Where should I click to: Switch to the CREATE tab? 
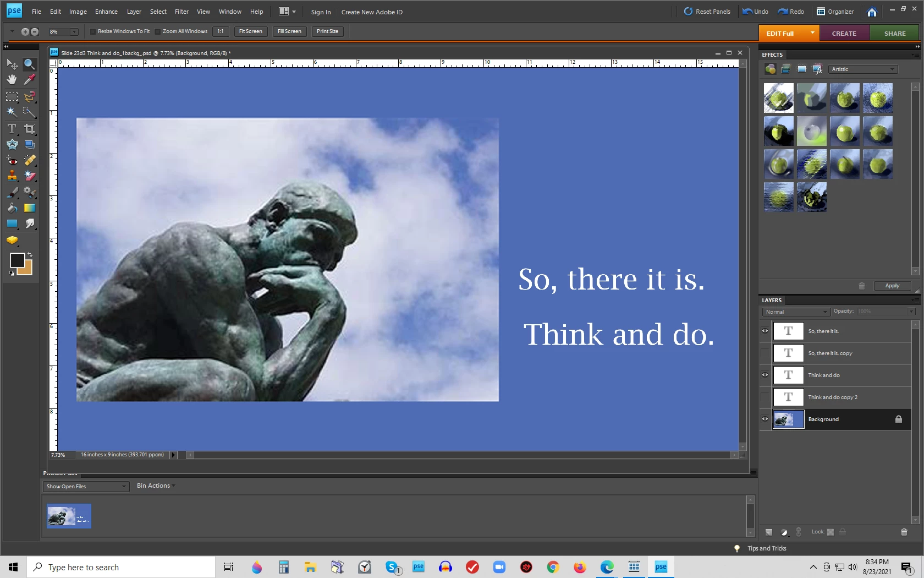tap(844, 34)
